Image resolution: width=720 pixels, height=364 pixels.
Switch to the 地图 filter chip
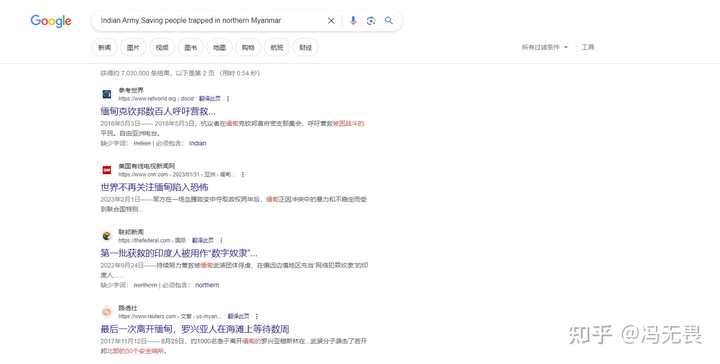219,47
